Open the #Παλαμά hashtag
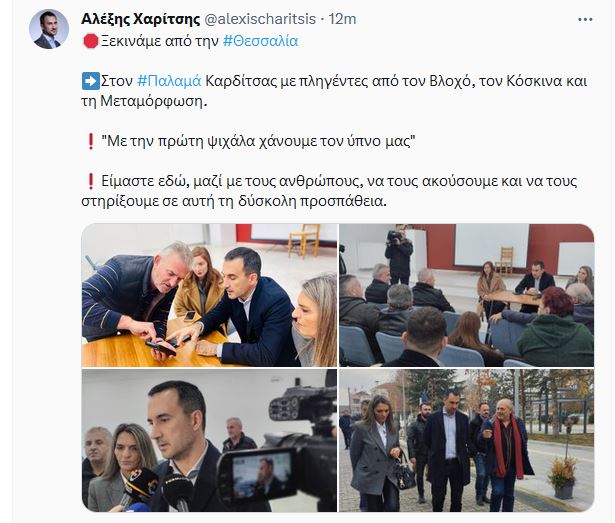The image size is (615, 523). pyautogui.click(x=169, y=81)
